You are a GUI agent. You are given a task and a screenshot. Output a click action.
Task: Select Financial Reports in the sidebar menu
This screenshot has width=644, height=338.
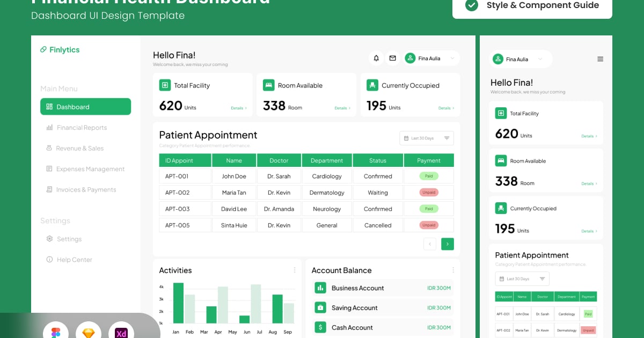click(x=82, y=128)
